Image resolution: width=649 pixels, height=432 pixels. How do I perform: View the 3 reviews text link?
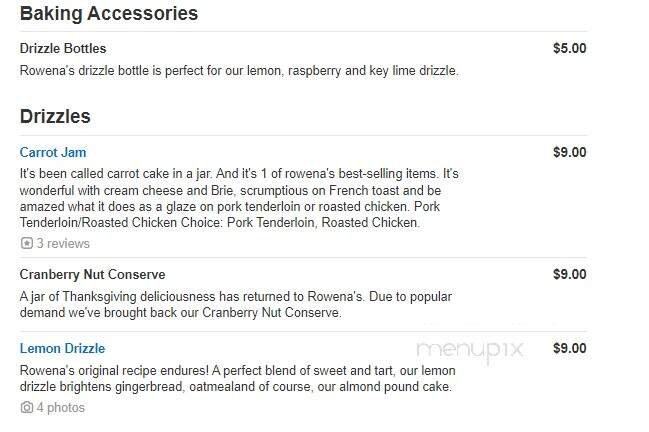click(63, 243)
